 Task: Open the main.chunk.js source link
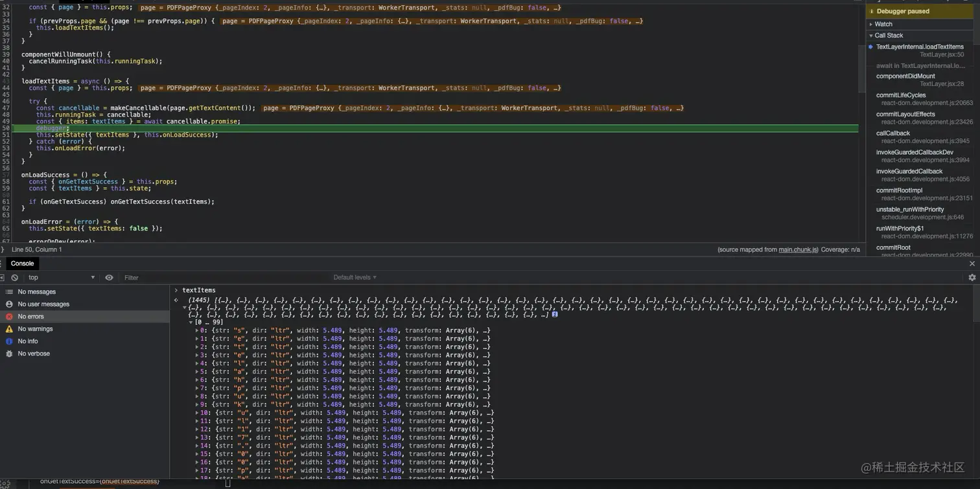(x=798, y=250)
